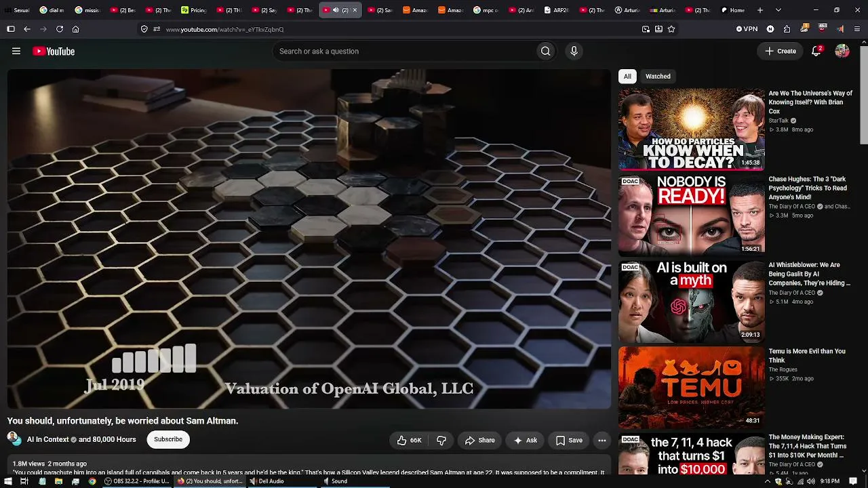Screen dimensions: 868x488
Task: Click the browser home icon
Action: coord(75,29)
